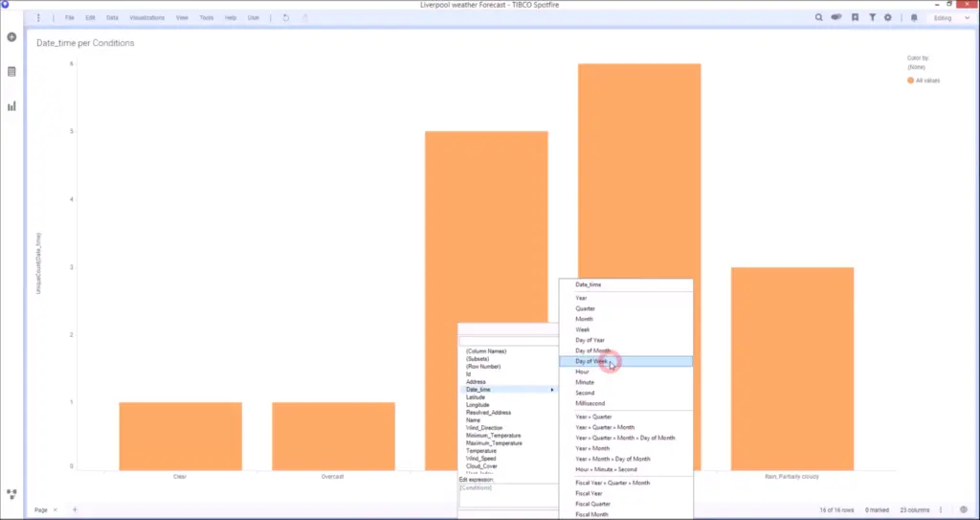
Task: Click the Edit expression text field
Action: (x=507, y=495)
